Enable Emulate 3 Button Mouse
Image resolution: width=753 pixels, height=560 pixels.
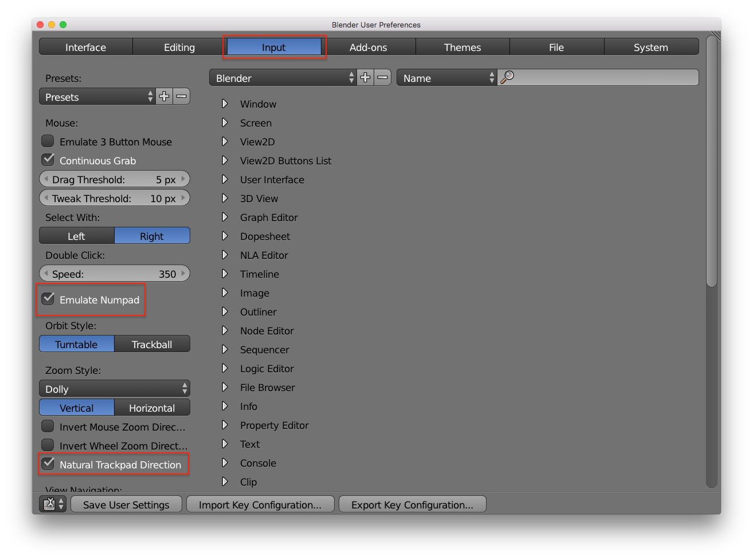pos(48,141)
